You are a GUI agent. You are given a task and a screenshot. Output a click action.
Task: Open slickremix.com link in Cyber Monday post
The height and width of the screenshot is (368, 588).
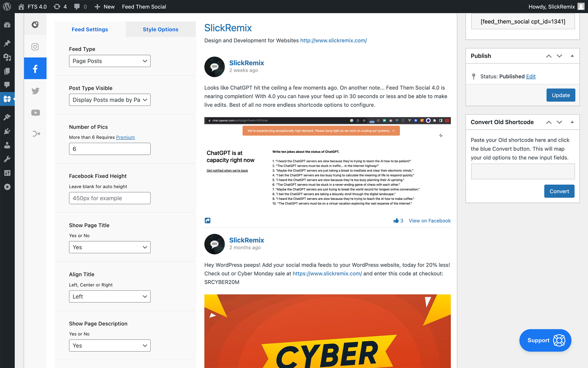click(327, 274)
